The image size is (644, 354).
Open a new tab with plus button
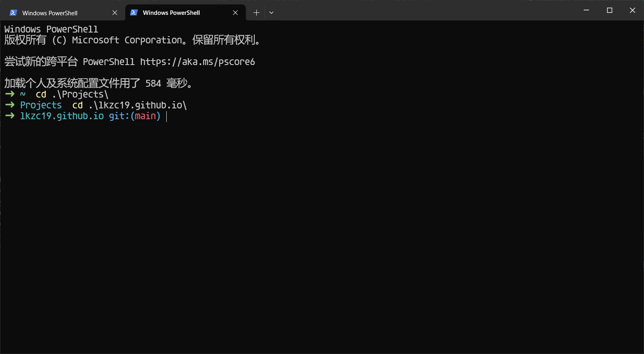click(256, 13)
